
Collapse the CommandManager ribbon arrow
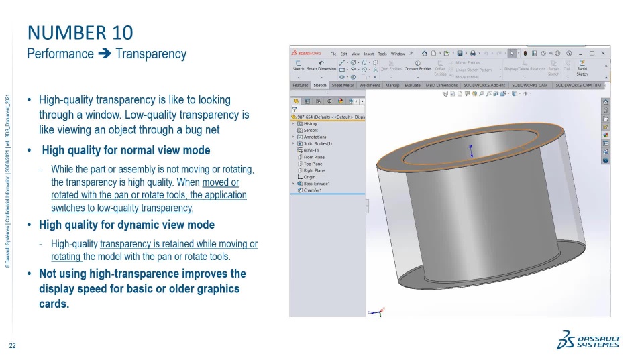coord(606,78)
